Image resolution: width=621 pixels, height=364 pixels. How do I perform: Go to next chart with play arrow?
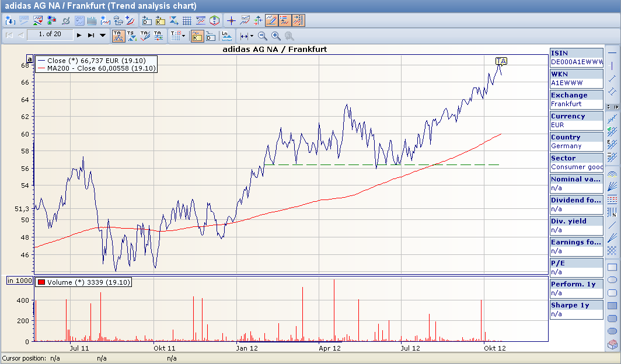coord(79,35)
